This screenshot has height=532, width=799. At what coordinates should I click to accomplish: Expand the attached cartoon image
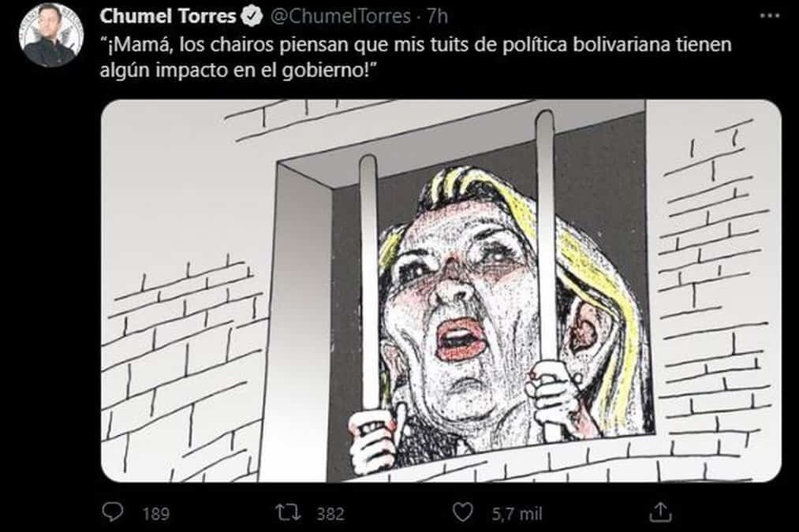(441, 291)
